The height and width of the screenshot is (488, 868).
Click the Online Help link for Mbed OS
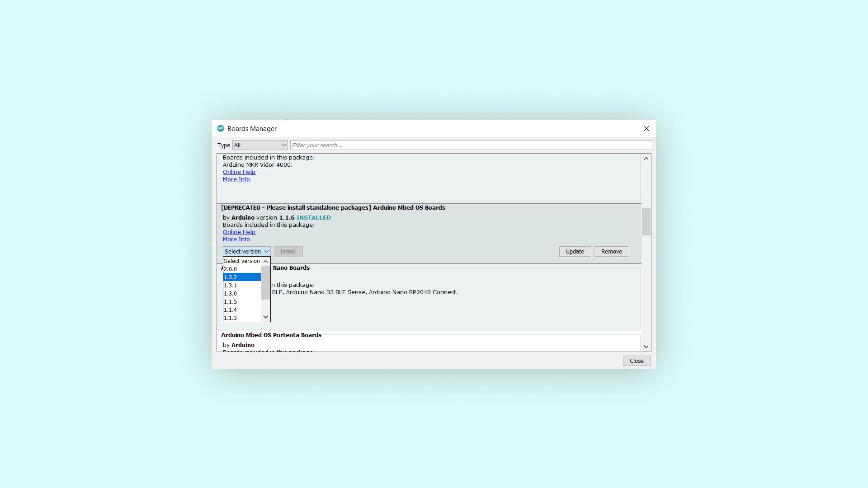239,232
